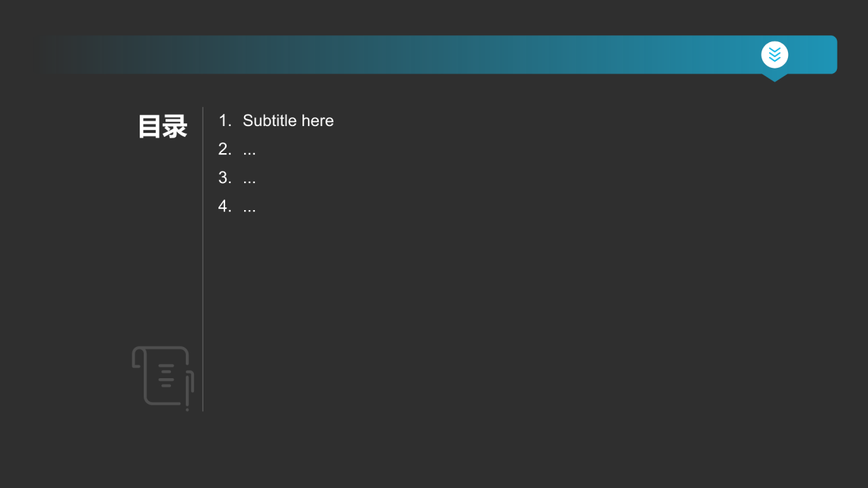Click the "Subtitle here" list entry
This screenshot has height=488, width=868.
288,121
